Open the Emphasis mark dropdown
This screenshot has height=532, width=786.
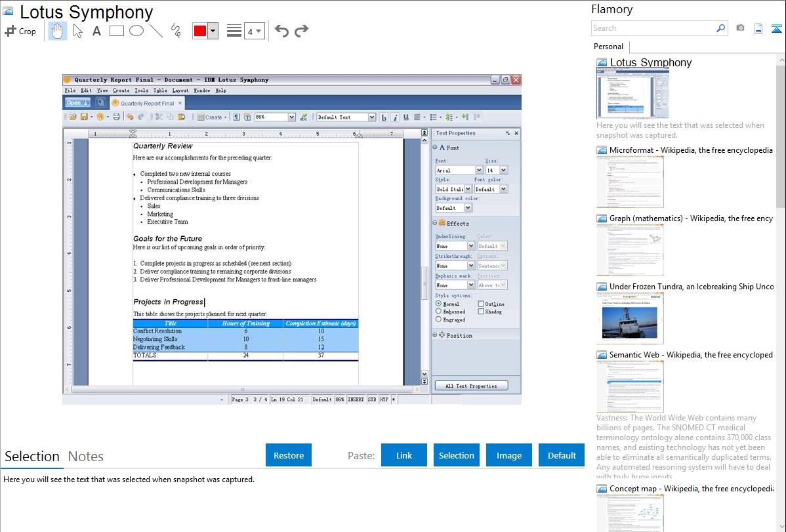(x=470, y=285)
